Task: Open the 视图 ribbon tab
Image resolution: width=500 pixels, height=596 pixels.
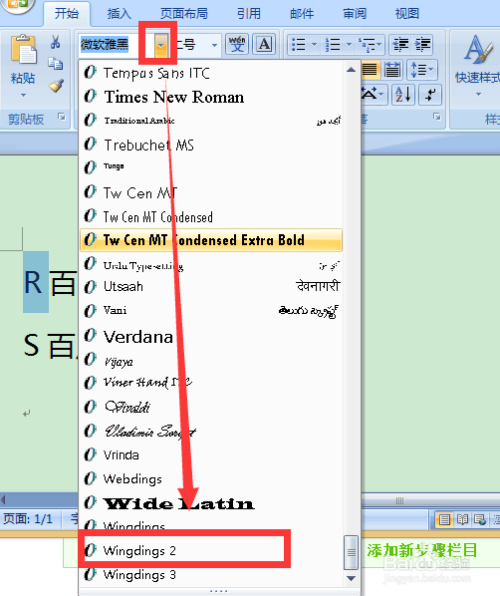Action: tap(407, 14)
